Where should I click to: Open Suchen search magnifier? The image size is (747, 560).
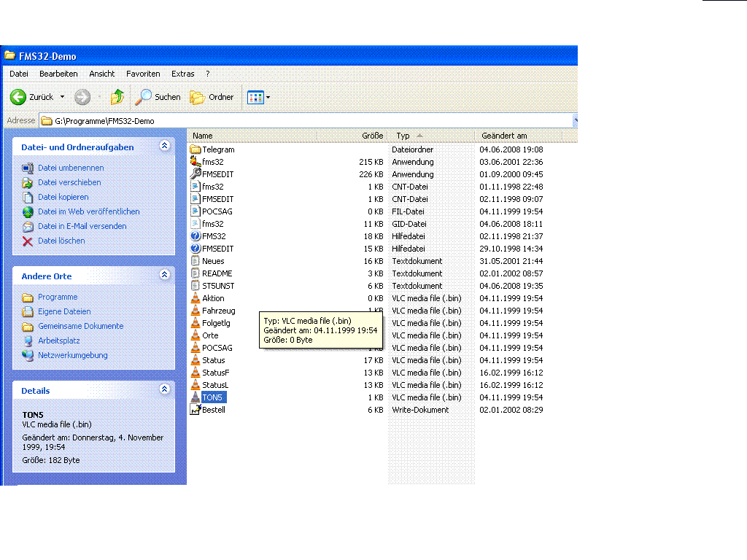142,97
